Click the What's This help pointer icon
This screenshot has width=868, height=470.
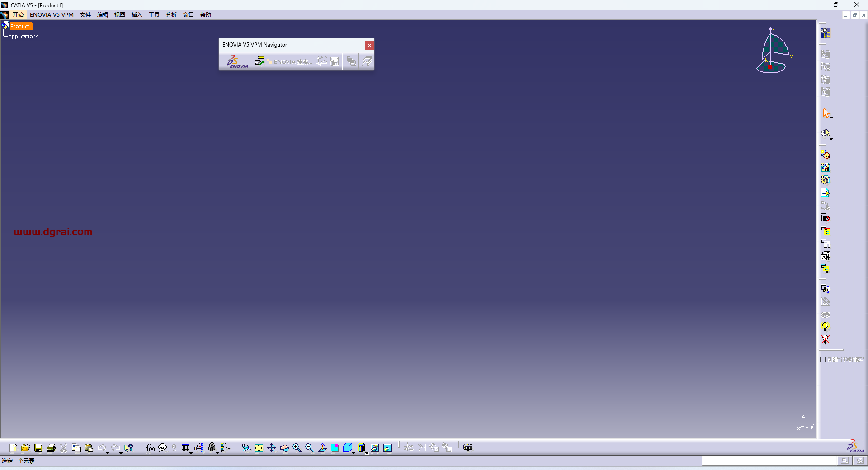coord(129,448)
